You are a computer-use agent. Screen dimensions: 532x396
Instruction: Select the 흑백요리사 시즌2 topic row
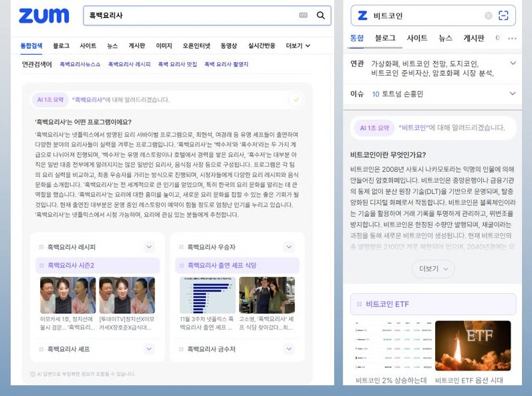98,266
